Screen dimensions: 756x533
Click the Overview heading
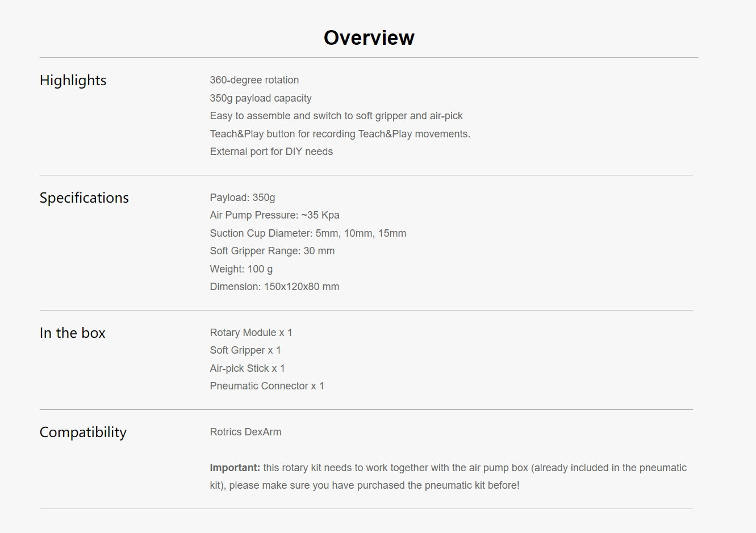pos(369,38)
